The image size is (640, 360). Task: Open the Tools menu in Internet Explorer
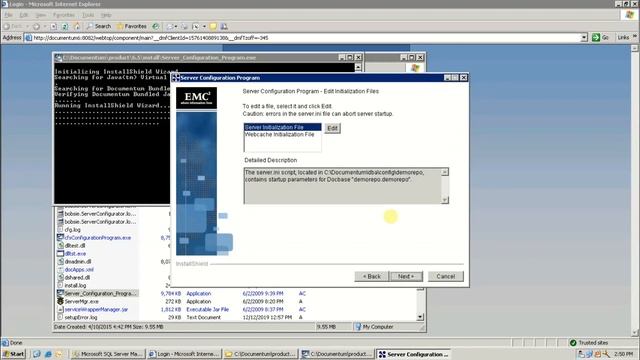88,15
